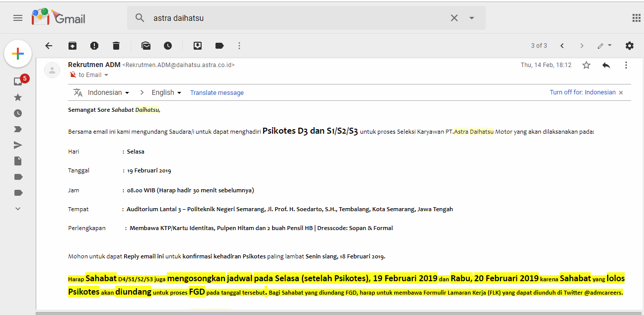The image size is (644, 315).
Task: Open Inbox with 5 unread
Action: (18, 81)
